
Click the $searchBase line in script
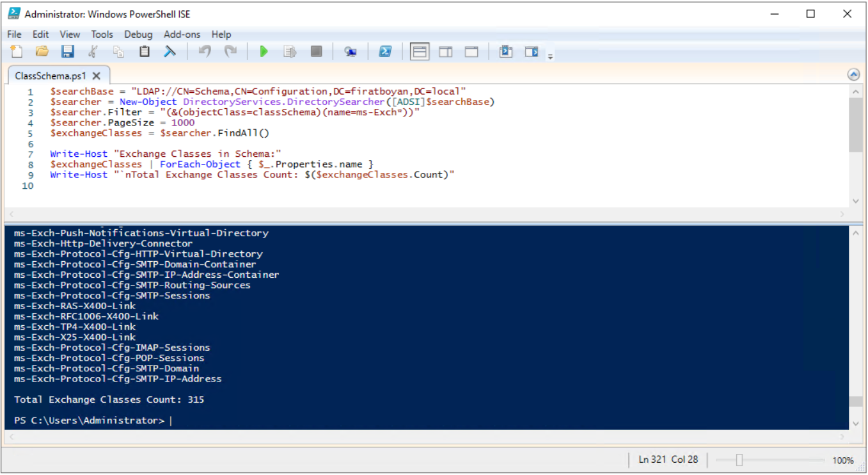pos(258,92)
